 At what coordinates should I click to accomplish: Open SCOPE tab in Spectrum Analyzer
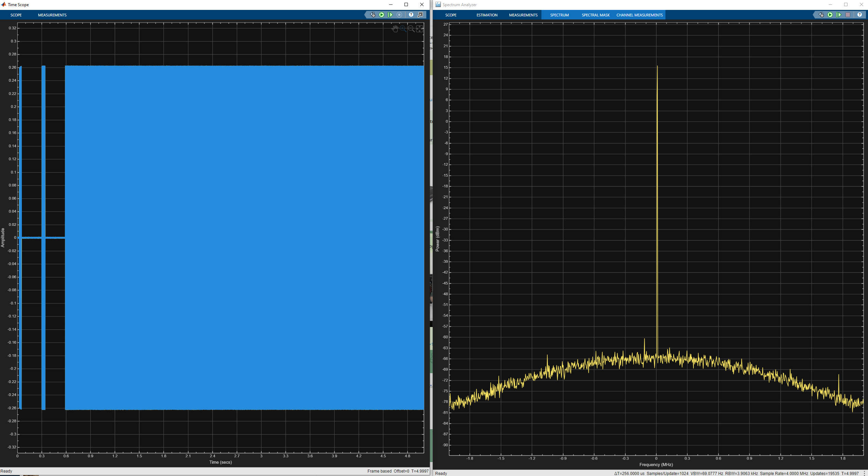(451, 15)
